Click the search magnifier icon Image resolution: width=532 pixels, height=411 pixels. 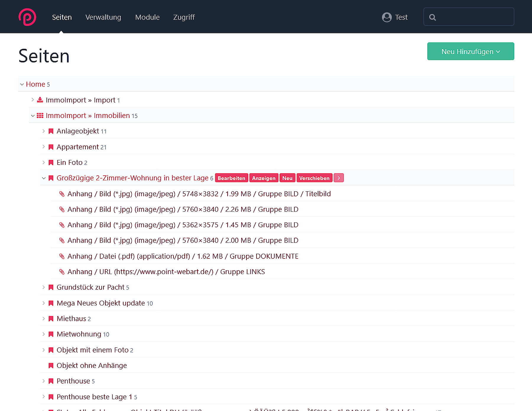point(432,17)
